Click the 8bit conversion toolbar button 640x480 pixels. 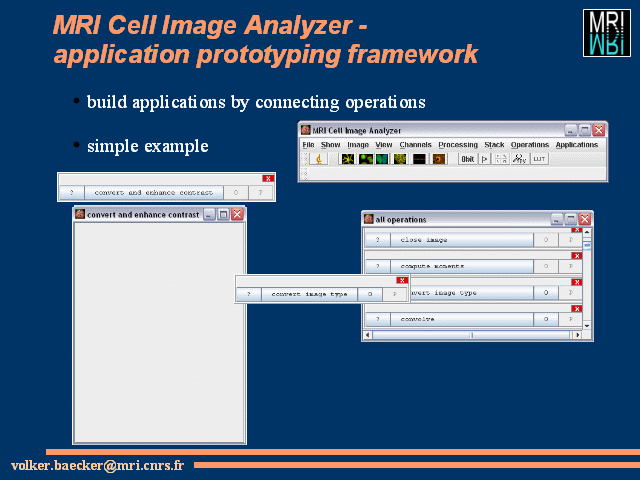pos(468,159)
